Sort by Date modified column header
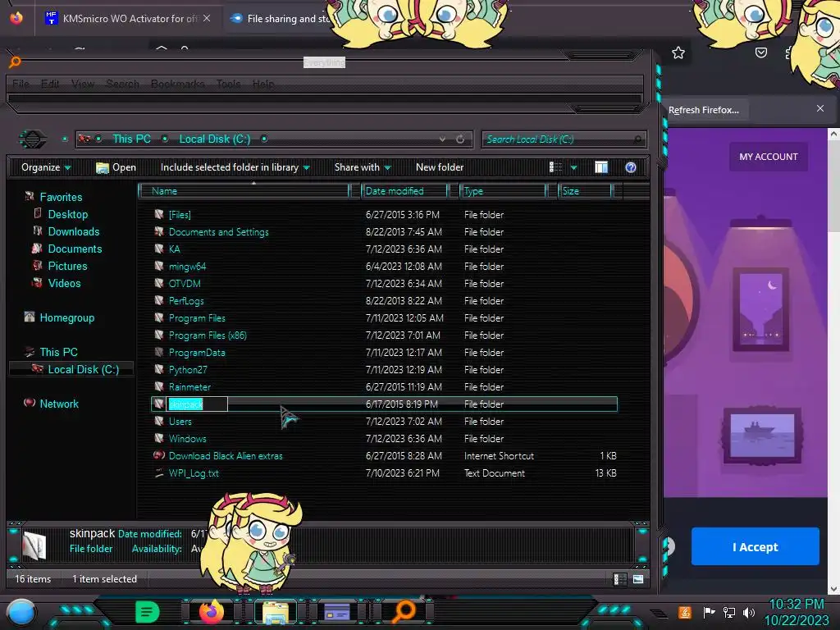The width and height of the screenshot is (840, 630). pyautogui.click(x=405, y=190)
